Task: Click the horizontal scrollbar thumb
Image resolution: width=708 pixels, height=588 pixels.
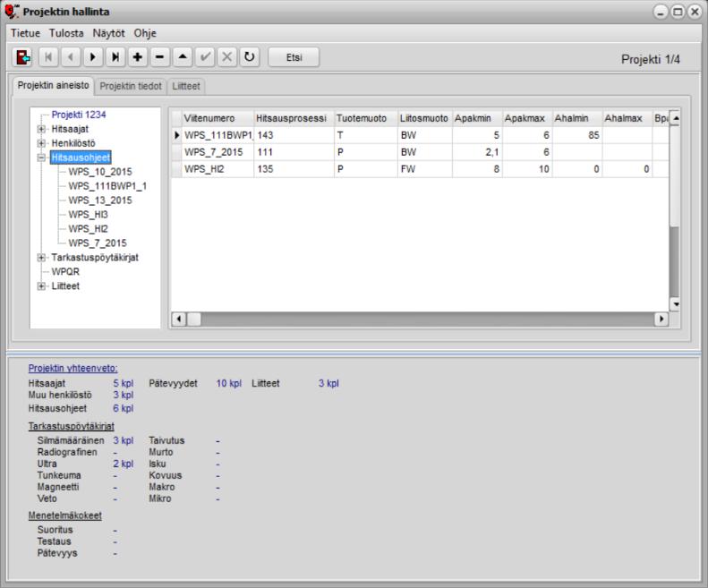Action: [x=194, y=320]
